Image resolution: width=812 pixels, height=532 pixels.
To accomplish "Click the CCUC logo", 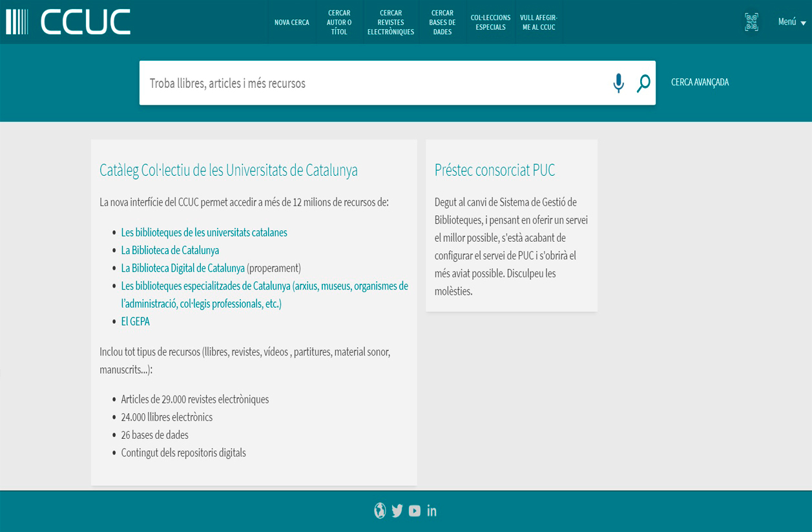I will [x=68, y=22].
